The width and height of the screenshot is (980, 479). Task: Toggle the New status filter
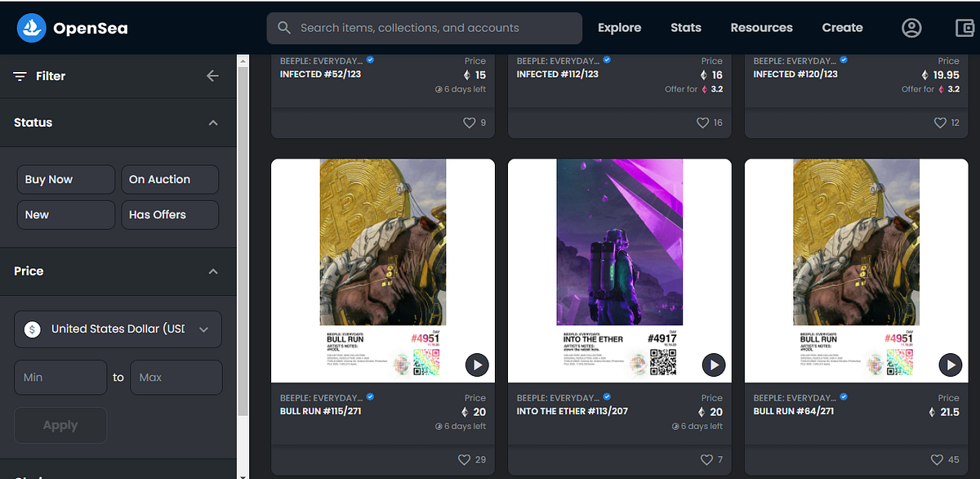[x=66, y=215]
